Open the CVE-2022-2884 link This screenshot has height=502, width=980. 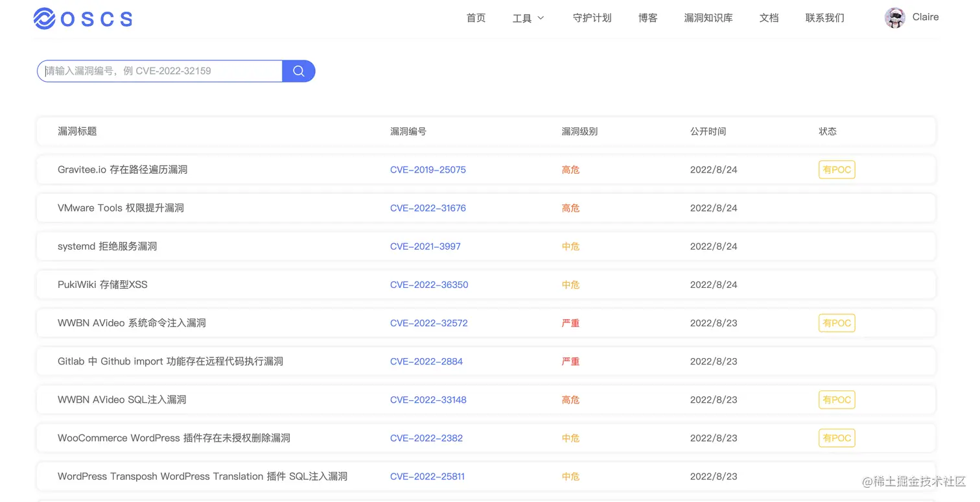(426, 361)
